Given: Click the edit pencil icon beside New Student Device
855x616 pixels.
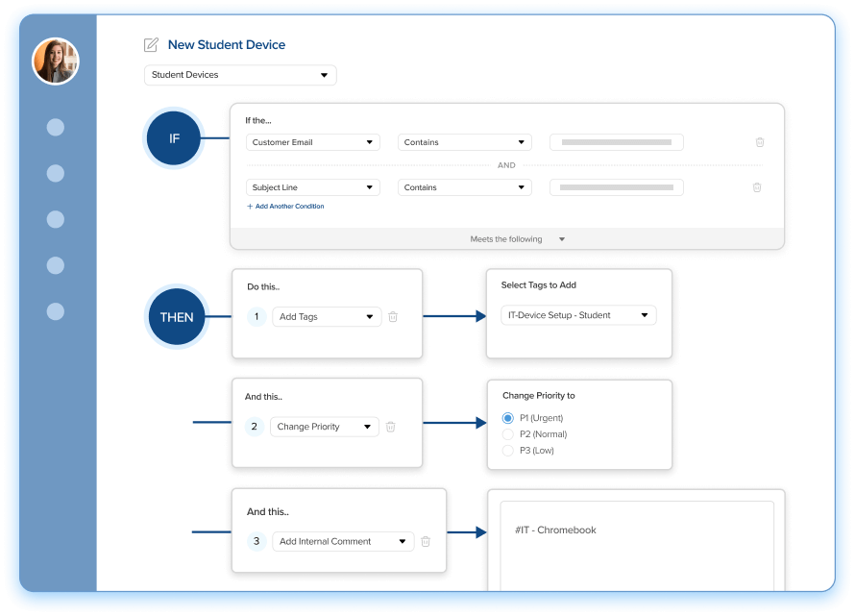Looking at the screenshot, I should [151, 45].
